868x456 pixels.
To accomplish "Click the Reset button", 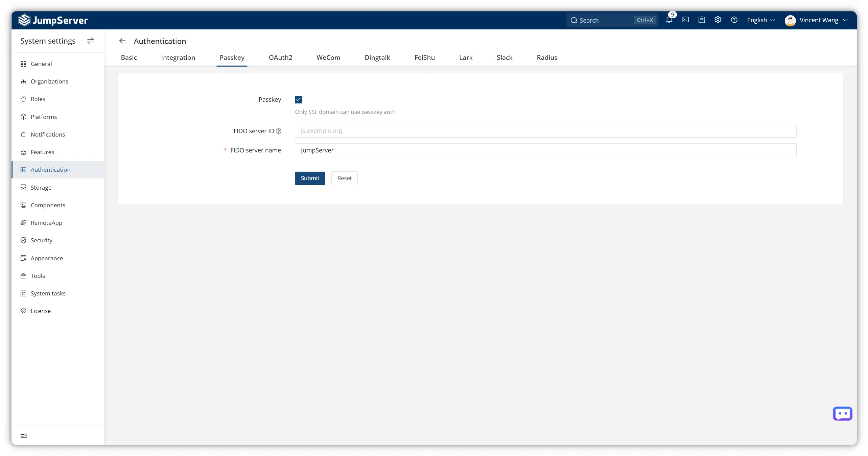I will click(x=344, y=178).
